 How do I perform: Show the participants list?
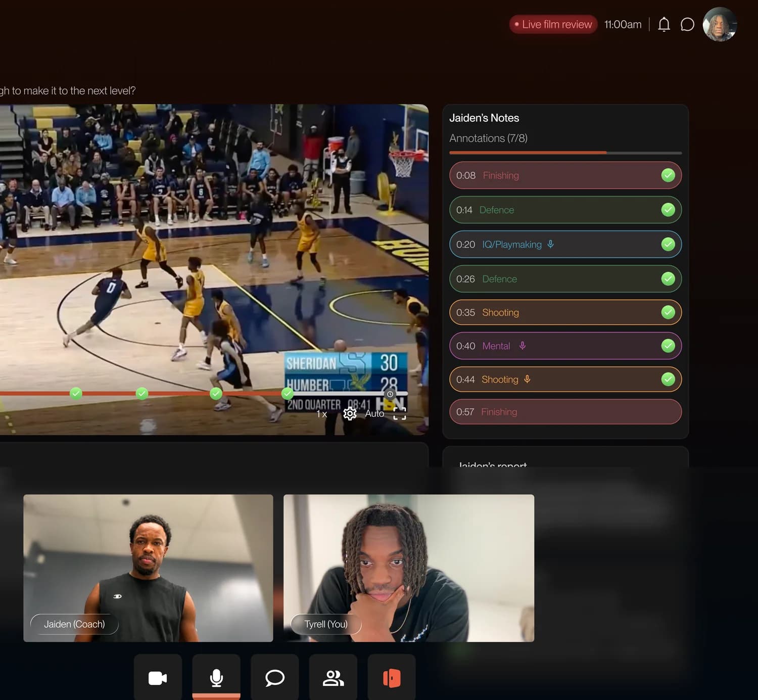[x=333, y=678]
